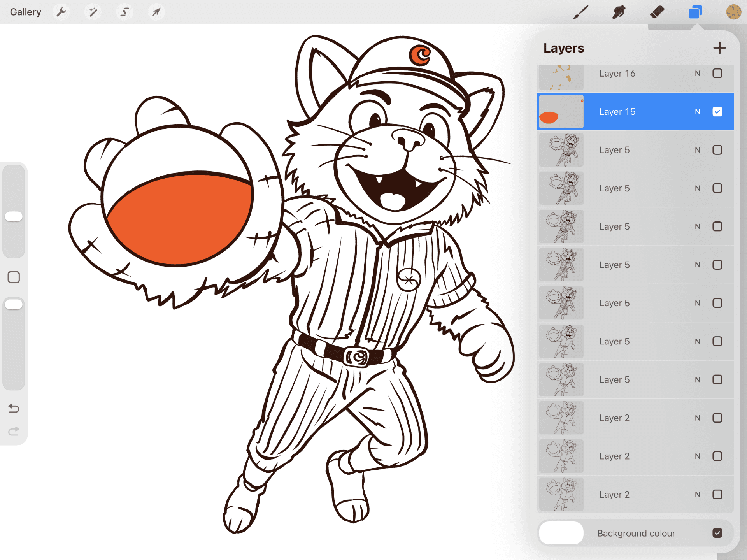This screenshot has width=747, height=560.
Task: Show Layer 16 via its checkbox
Action: coord(717,73)
